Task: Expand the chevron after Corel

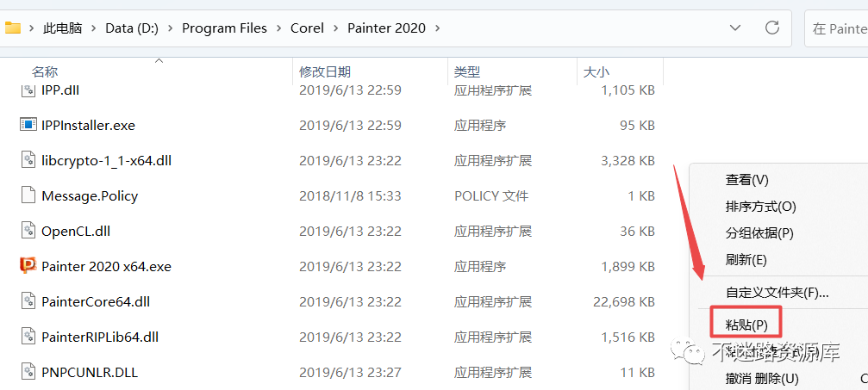Action: click(336, 28)
